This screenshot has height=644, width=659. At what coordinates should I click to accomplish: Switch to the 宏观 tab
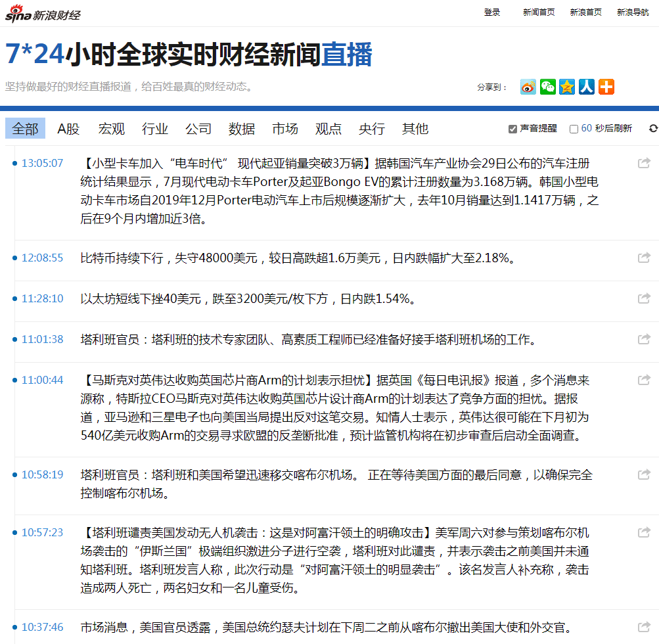point(112,128)
